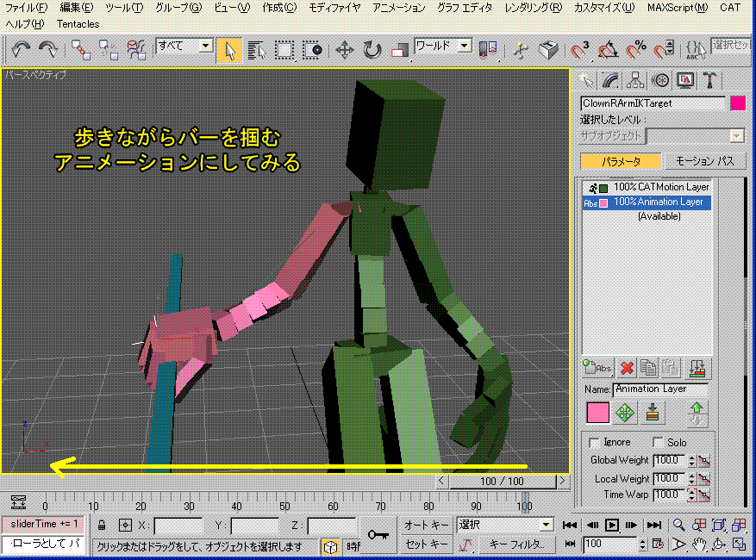Open the モディファイヤ menu
The height and width of the screenshot is (560, 756).
[x=334, y=8]
